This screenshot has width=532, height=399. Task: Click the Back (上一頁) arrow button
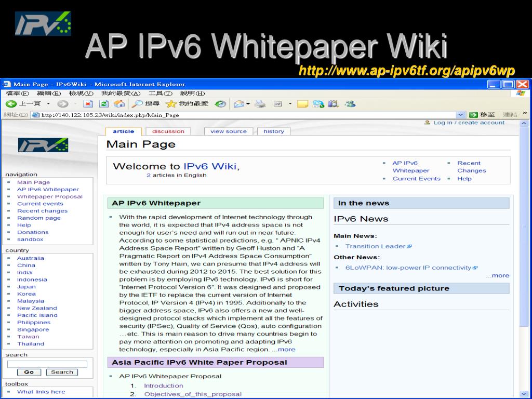coord(11,104)
